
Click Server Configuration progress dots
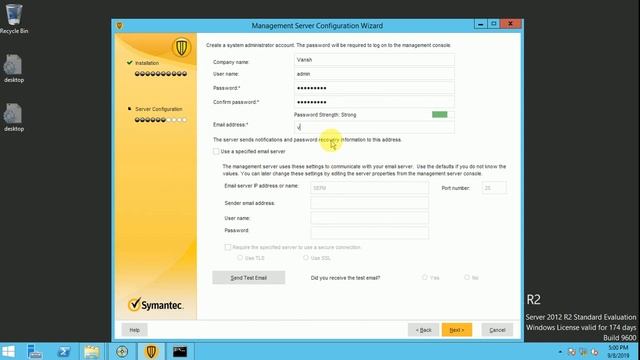[x=161, y=120]
